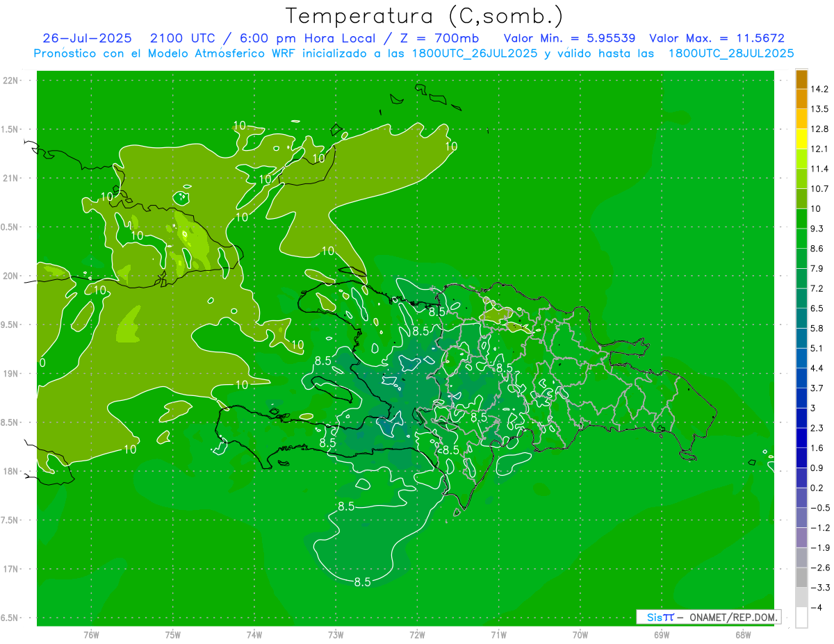The width and height of the screenshot is (834, 644).
Task: Pick the yellow colorbar segment between 12.1 and 12.8
Action: pyautogui.click(x=801, y=139)
